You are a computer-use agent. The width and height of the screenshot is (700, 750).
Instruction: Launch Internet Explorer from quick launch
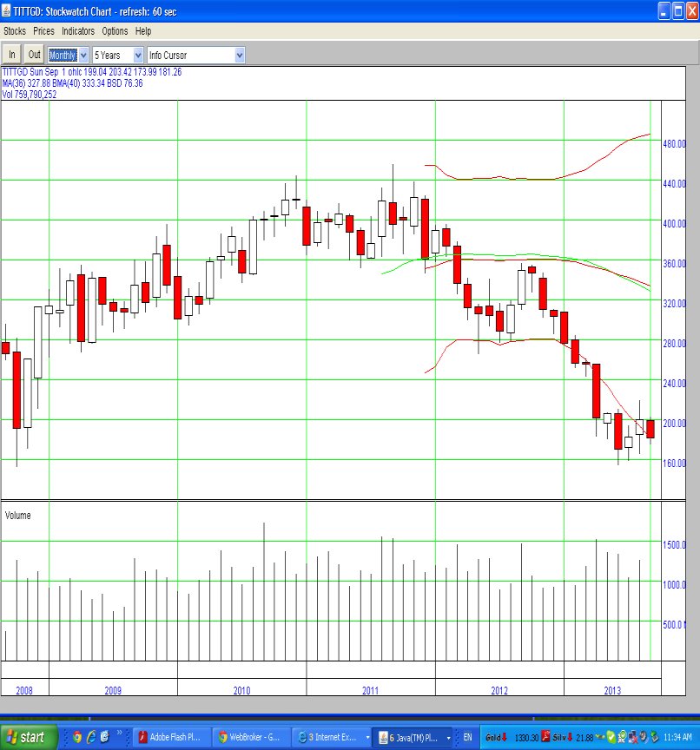91,737
